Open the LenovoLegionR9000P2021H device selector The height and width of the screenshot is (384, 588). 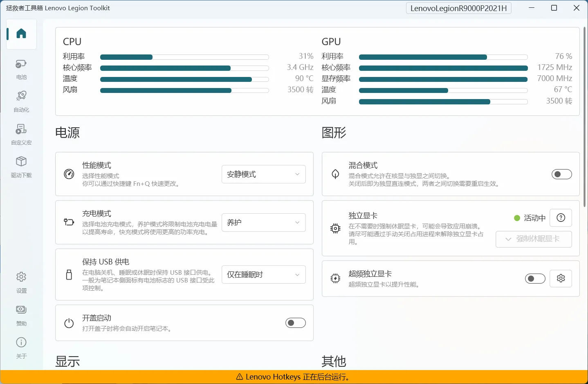459,8
